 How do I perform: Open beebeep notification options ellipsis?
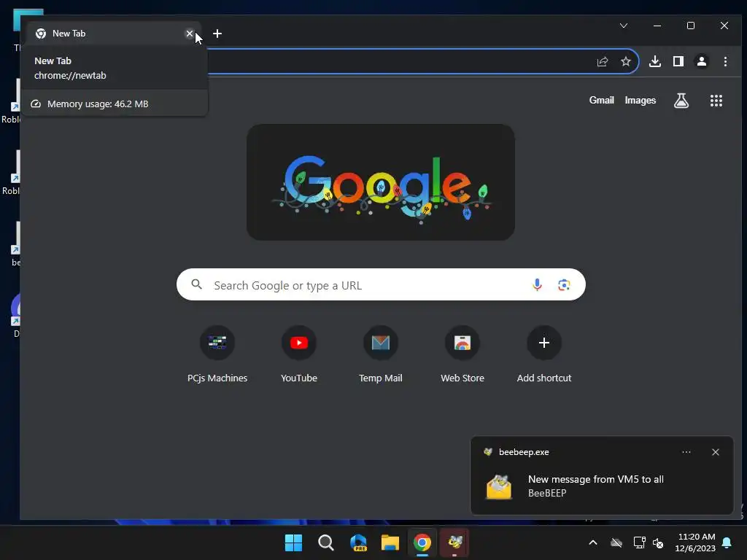coord(686,452)
